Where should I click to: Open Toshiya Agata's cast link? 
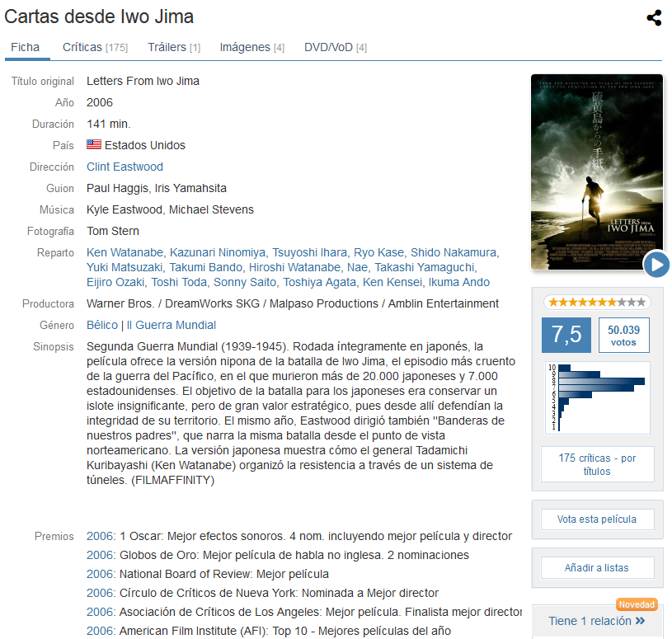[319, 283]
